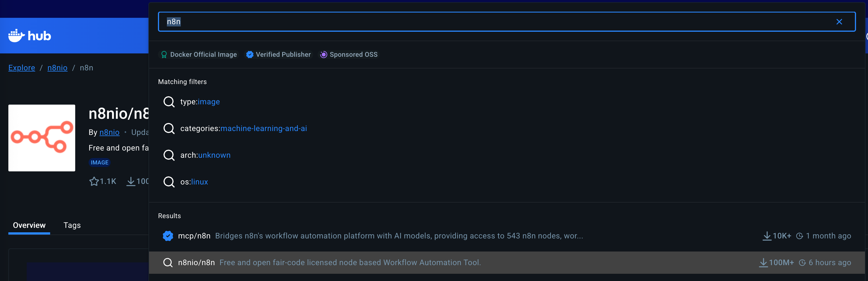
Task: Click the magnifier icon beside n8nio/n8n result
Action: click(x=168, y=262)
